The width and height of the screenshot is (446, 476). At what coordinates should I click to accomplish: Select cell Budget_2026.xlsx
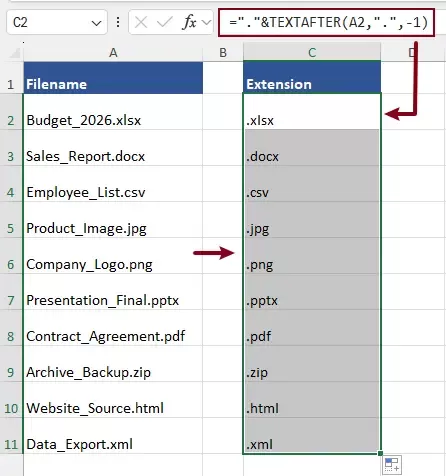coord(113,112)
